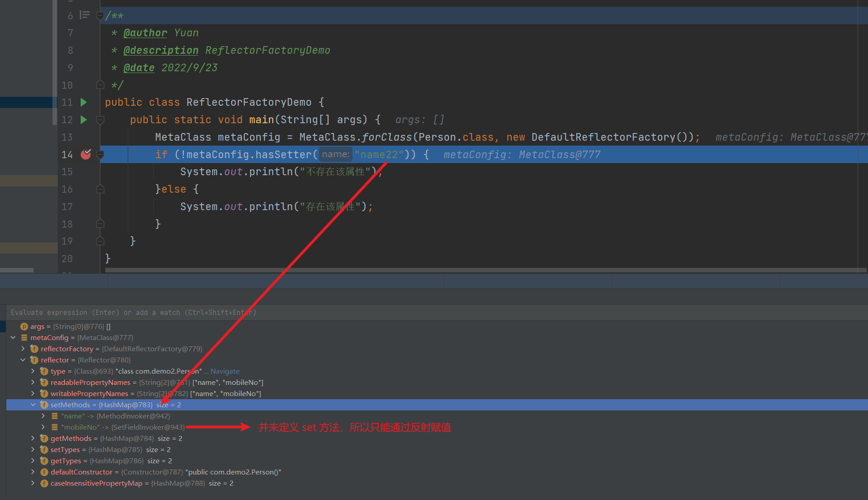The width and height of the screenshot is (868, 500).
Task: Toggle the breakpoint on line 14
Action: [86, 155]
